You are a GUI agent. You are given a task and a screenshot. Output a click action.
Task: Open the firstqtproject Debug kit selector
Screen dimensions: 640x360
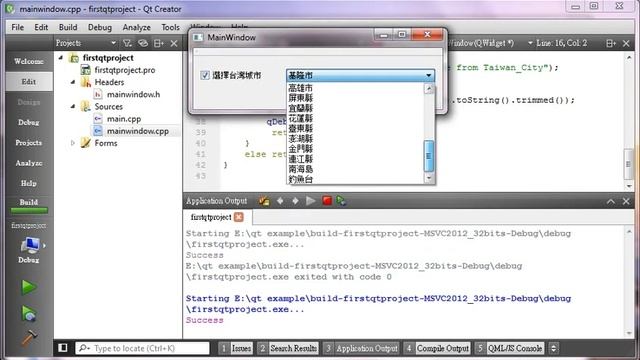29,249
